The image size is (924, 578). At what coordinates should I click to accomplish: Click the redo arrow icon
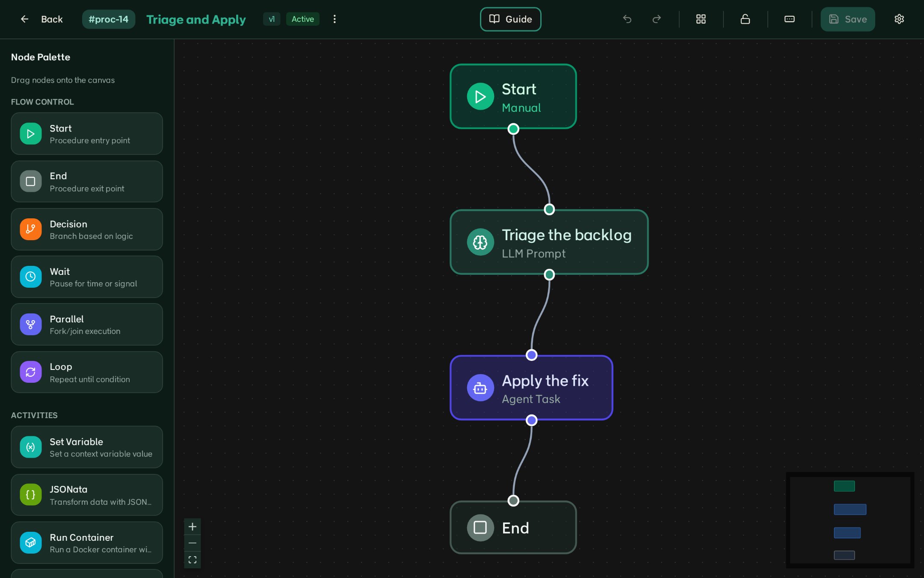(657, 19)
